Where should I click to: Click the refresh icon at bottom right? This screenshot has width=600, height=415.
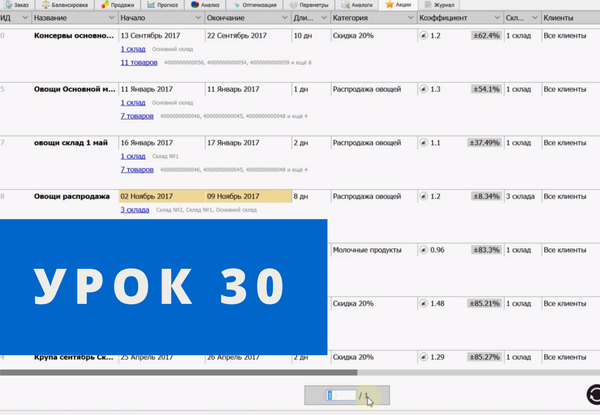(593, 394)
